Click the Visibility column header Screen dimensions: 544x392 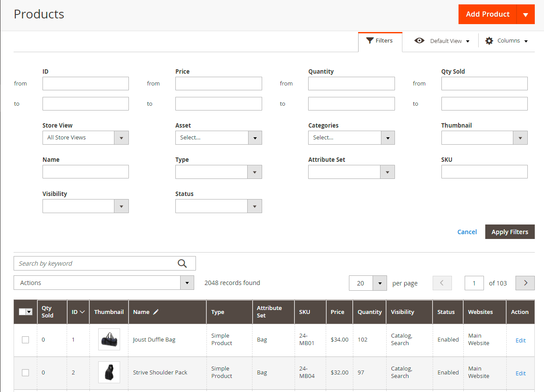409,312
